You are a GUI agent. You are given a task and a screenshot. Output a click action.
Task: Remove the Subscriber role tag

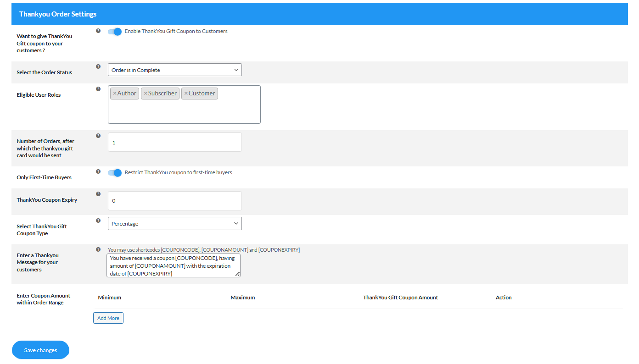pos(146,94)
